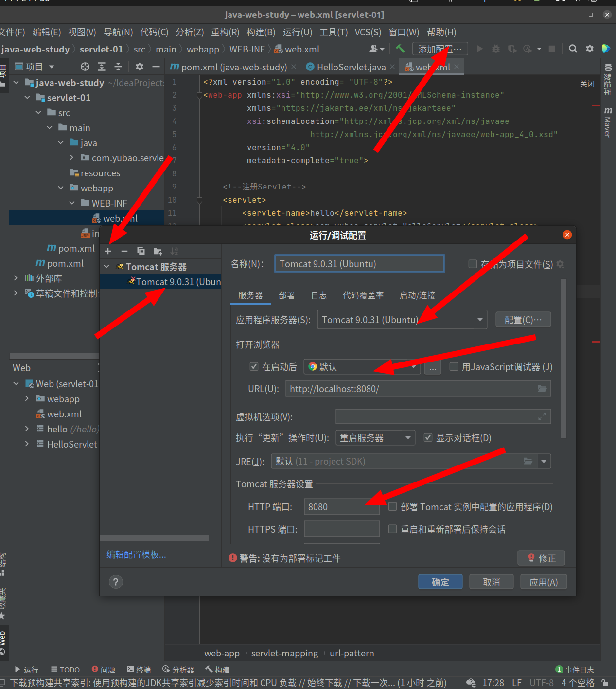Click the Name input field
Screen dimensions: 616x689
tap(360, 264)
